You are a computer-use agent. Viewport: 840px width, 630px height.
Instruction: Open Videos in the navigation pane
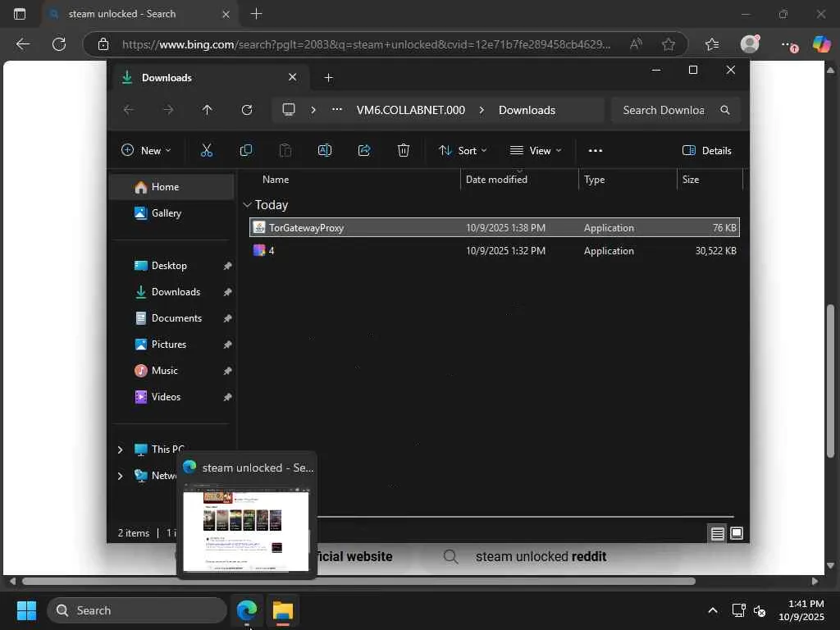[171, 397]
